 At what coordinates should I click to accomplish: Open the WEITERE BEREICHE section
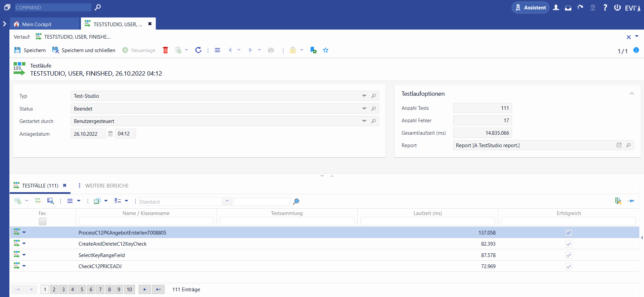tap(106, 185)
